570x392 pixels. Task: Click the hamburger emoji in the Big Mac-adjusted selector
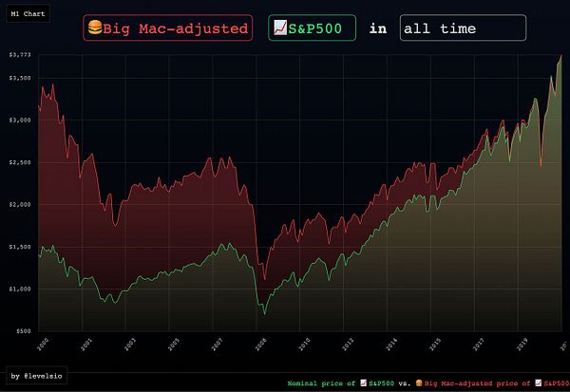point(95,28)
